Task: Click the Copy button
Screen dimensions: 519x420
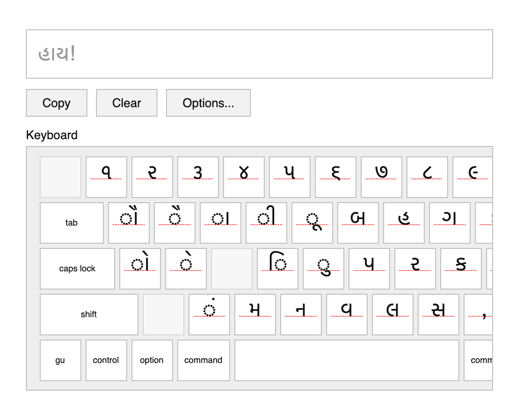Action: (57, 103)
